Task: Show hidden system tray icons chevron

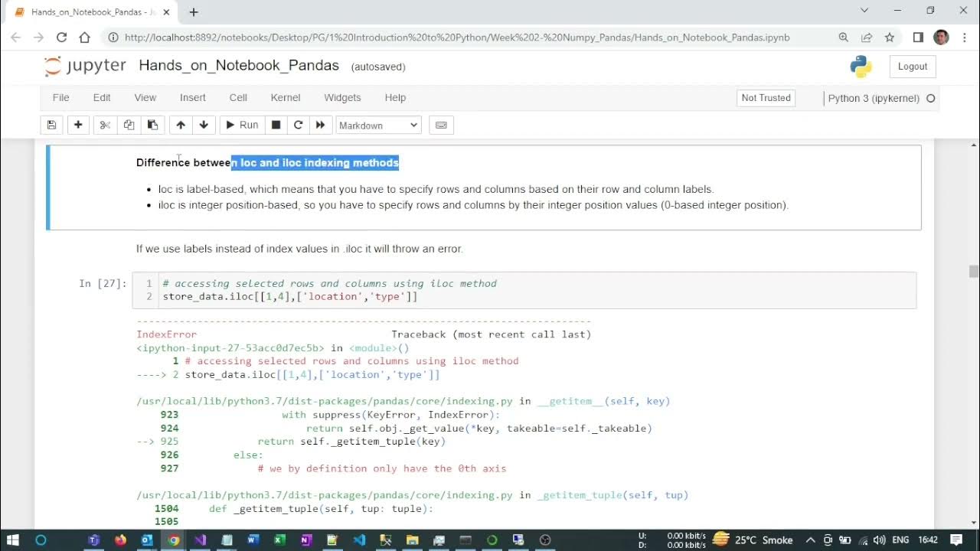Action: pos(811,540)
